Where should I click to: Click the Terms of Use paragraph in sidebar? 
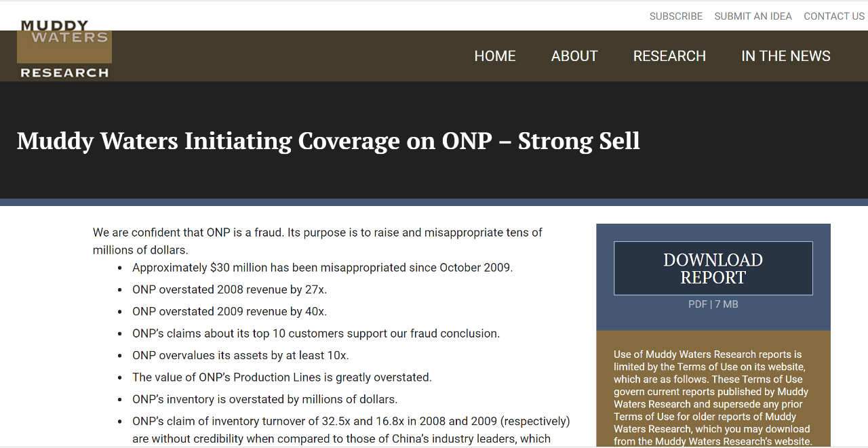coord(713,398)
